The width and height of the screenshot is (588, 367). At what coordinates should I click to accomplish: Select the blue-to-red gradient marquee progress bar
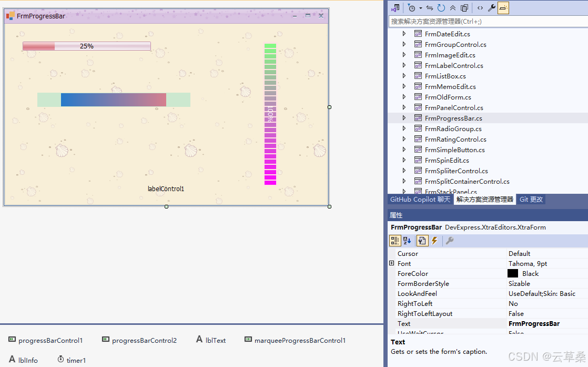tap(114, 100)
